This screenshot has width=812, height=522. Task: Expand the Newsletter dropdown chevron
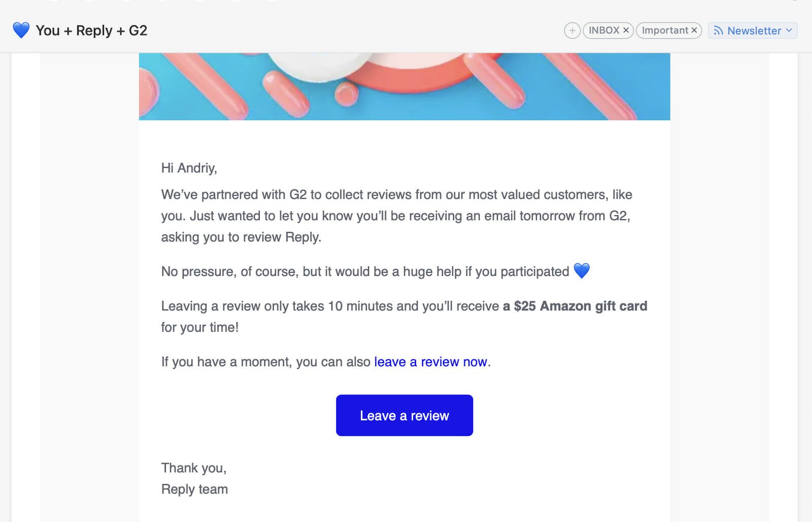pyautogui.click(x=789, y=30)
